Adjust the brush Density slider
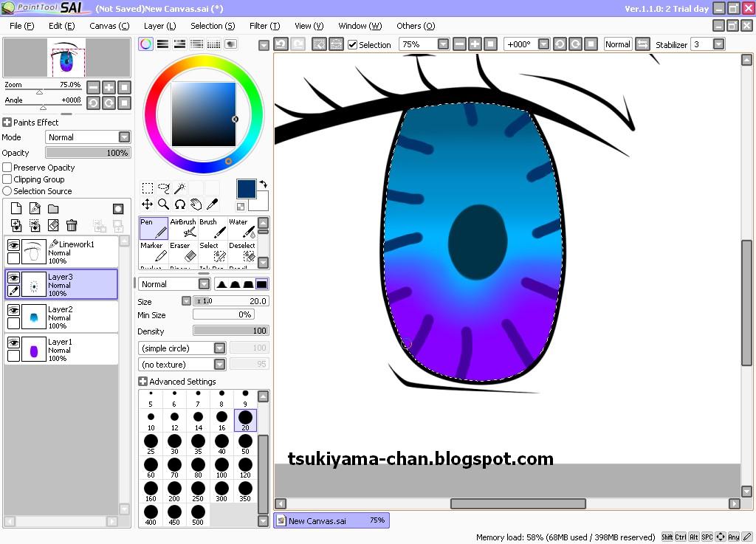756x544 pixels. (x=231, y=331)
